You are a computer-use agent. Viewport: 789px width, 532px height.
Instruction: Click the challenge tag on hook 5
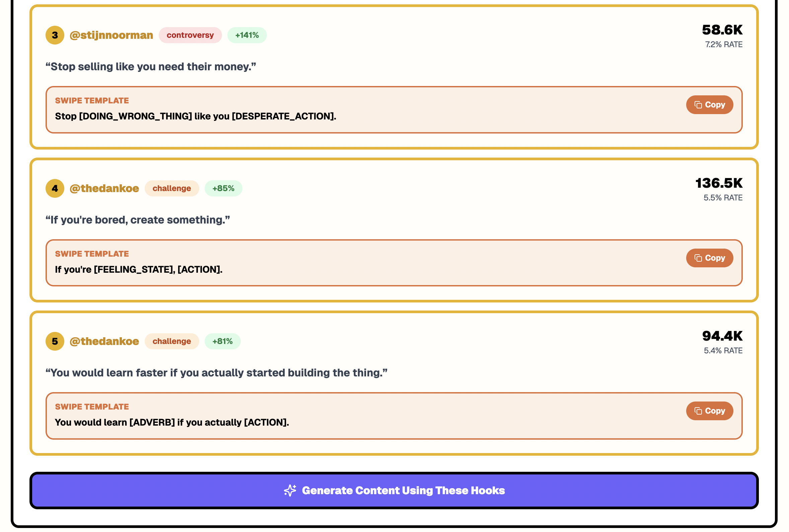172,341
